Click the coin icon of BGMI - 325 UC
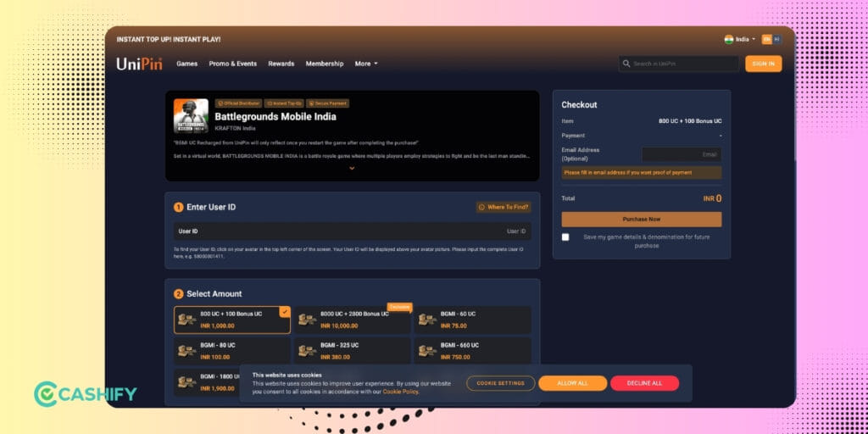This screenshot has height=434, width=868. (x=307, y=351)
